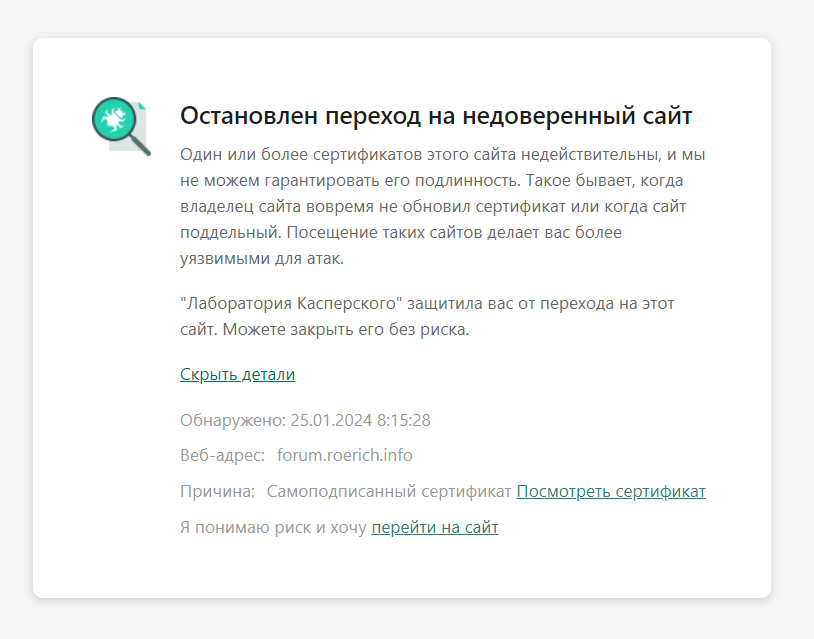Click the paragraph mentioning 'Лаборатория Касперского'
Image resolution: width=814 pixels, height=639 pixels.
[427, 316]
